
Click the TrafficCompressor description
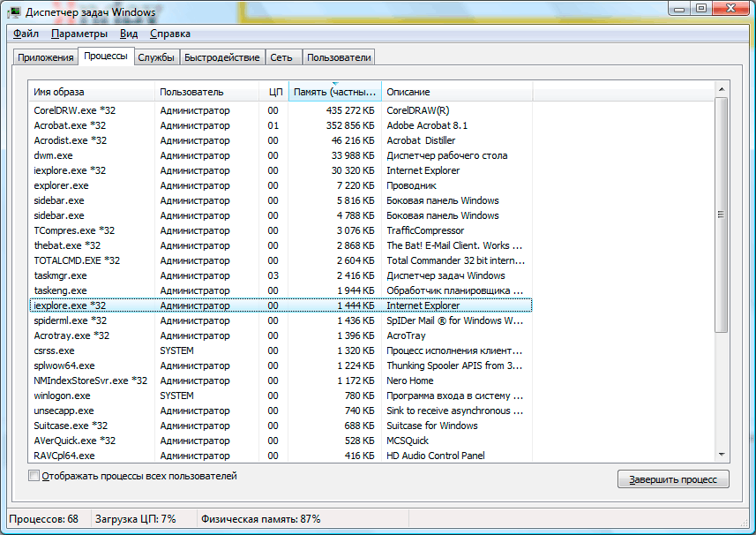click(x=425, y=230)
